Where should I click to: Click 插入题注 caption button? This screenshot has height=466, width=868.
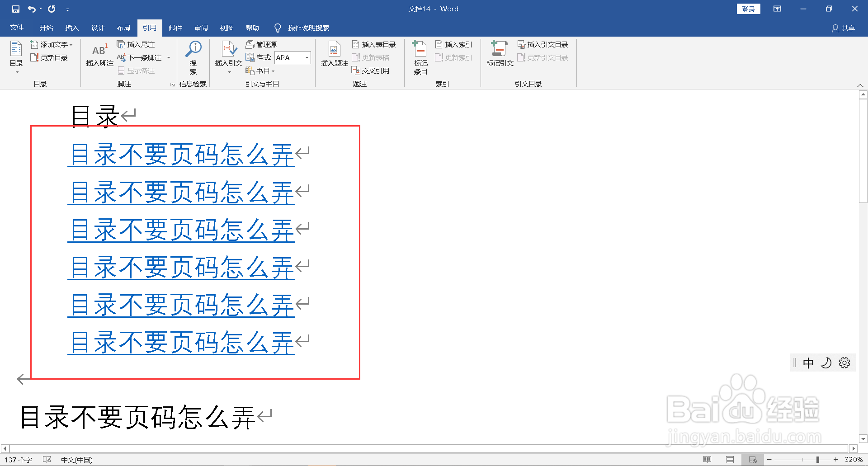pos(334,54)
